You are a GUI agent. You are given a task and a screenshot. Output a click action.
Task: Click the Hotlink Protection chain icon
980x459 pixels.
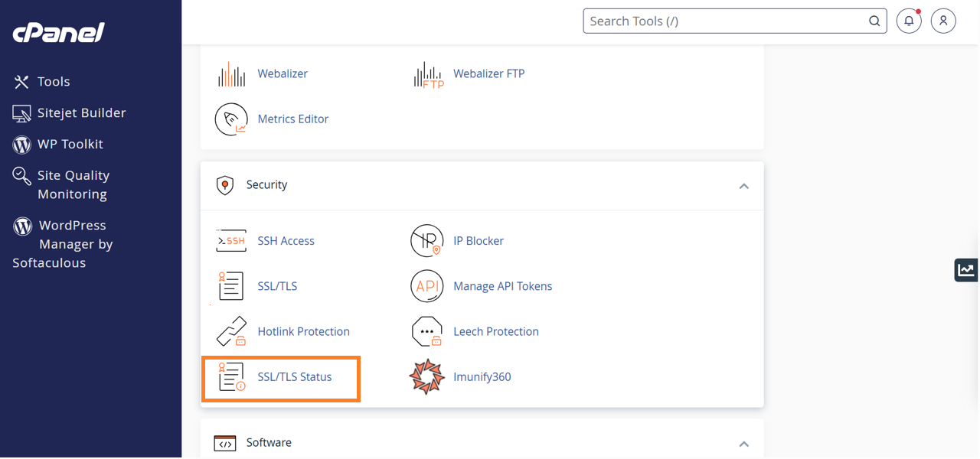point(231,332)
